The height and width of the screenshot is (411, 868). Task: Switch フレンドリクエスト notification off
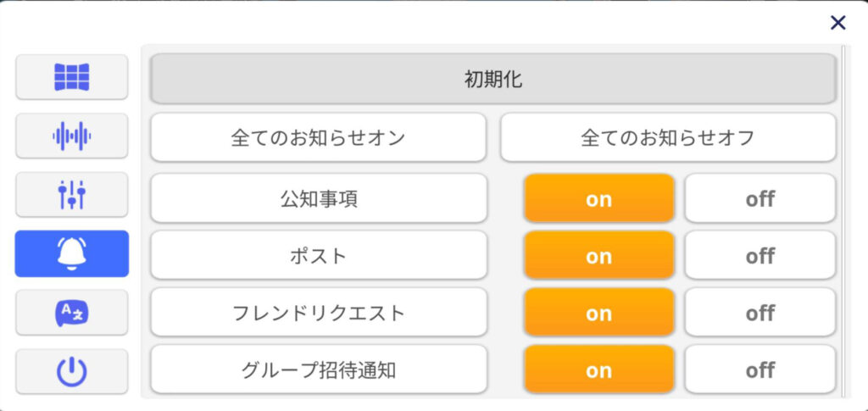[x=760, y=312]
